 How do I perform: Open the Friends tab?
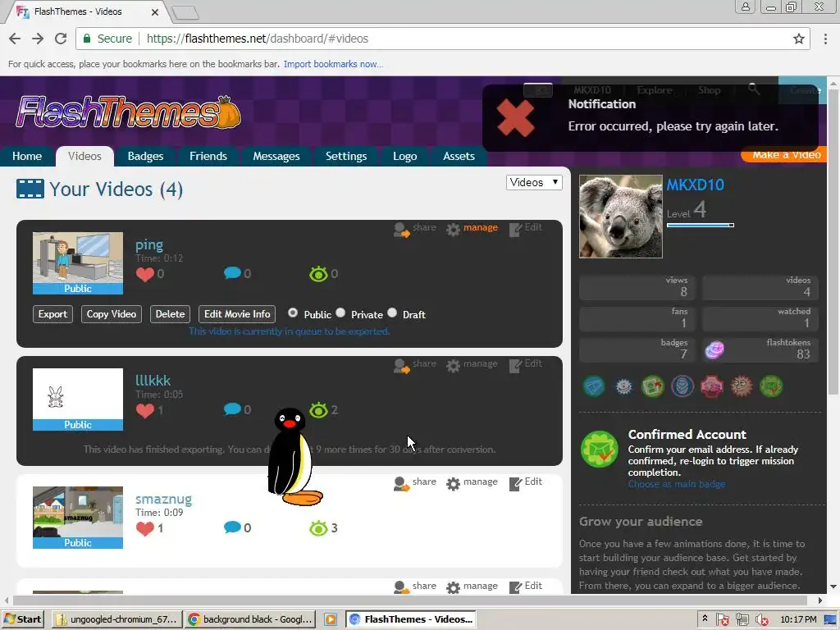pos(208,156)
